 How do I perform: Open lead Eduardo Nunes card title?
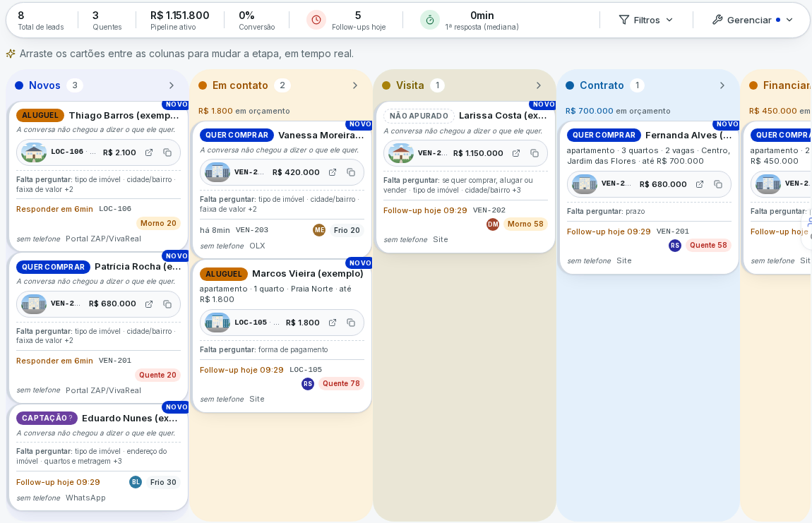tap(130, 418)
